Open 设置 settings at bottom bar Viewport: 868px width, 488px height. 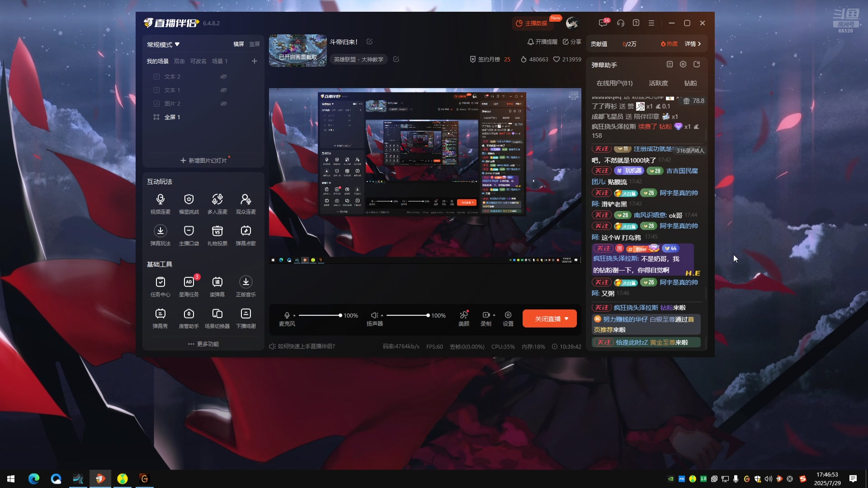[508, 318]
